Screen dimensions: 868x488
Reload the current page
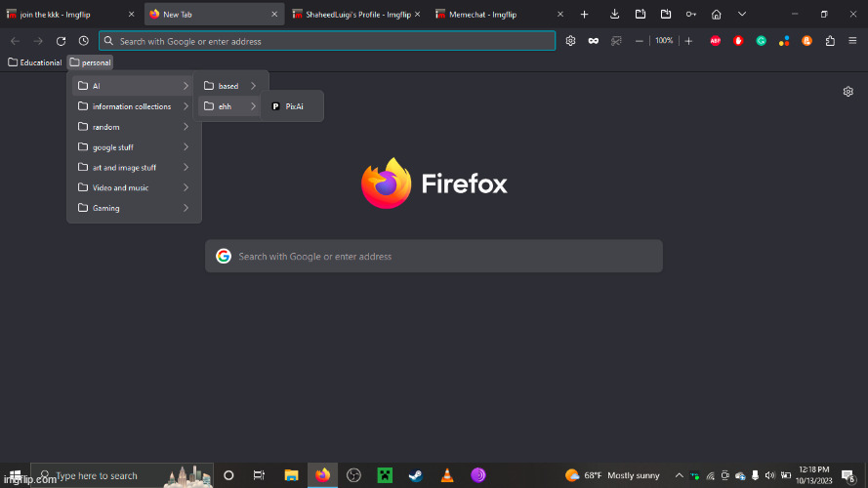coord(61,41)
